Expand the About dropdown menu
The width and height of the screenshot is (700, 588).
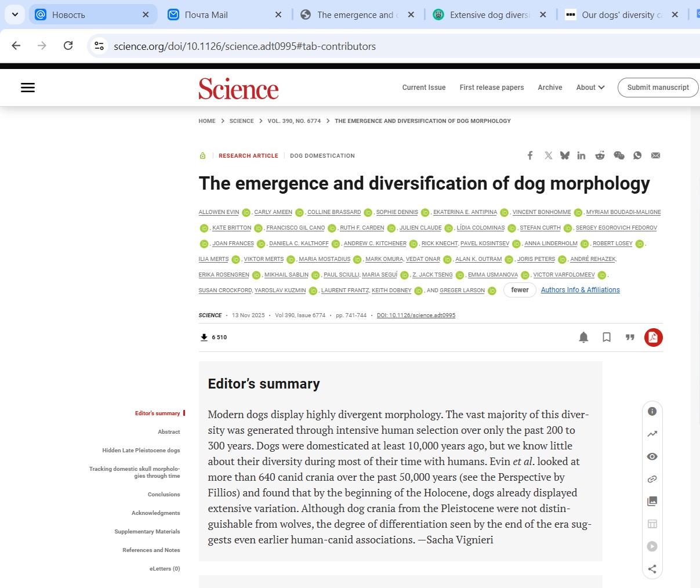pos(590,88)
